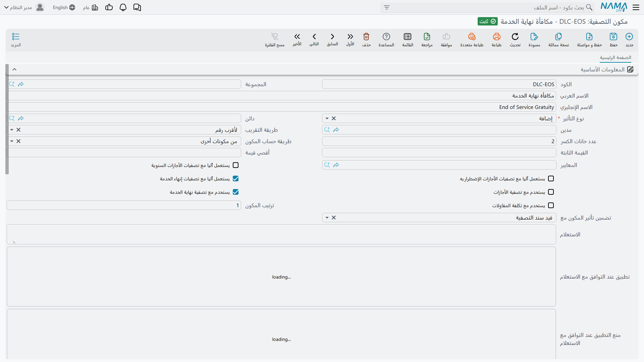The width and height of the screenshot is (644, 362).
Task: Enable يستخدم مع تصفية الأجازات checkbox
Action: pyautogui.click(x=551, y=192)
